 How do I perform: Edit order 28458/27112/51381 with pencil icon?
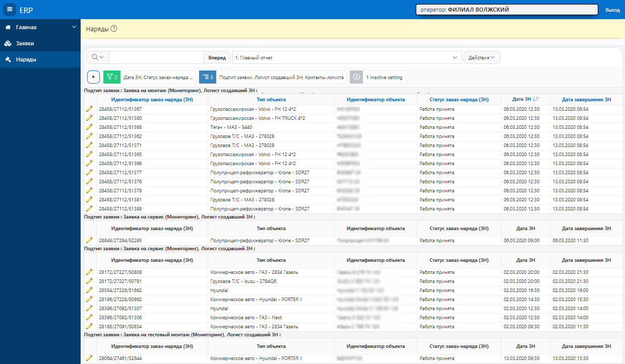click(89, 199)
